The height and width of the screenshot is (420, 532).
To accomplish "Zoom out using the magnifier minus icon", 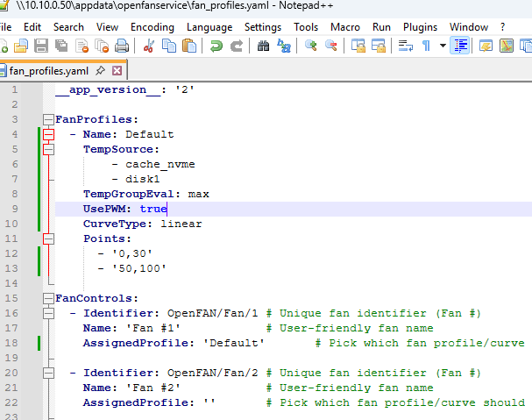I will coord(330,46).
